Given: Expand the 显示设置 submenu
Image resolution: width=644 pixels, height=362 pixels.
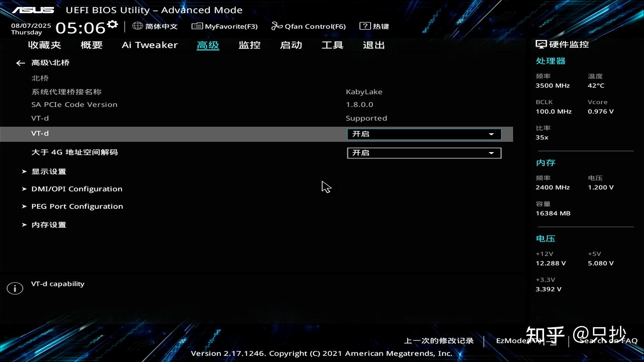Looking at the screenshot, I should pyautogui.click(x=49, y=172).
